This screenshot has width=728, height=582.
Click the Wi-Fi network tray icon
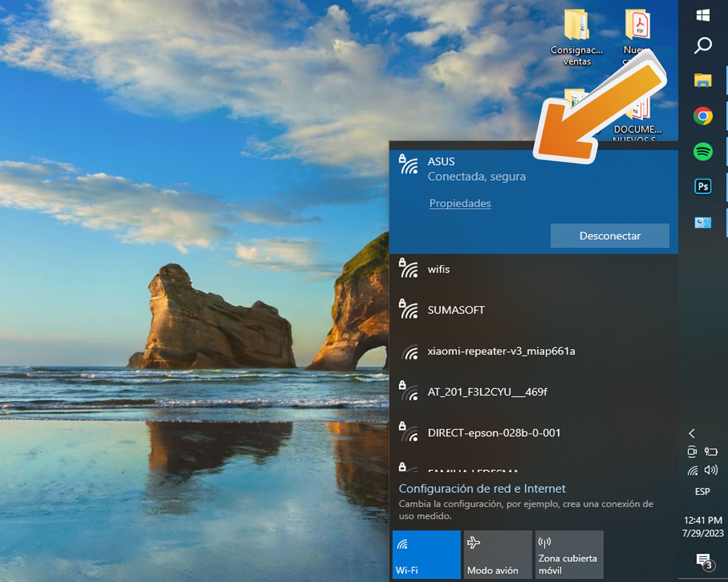point(693,470)
